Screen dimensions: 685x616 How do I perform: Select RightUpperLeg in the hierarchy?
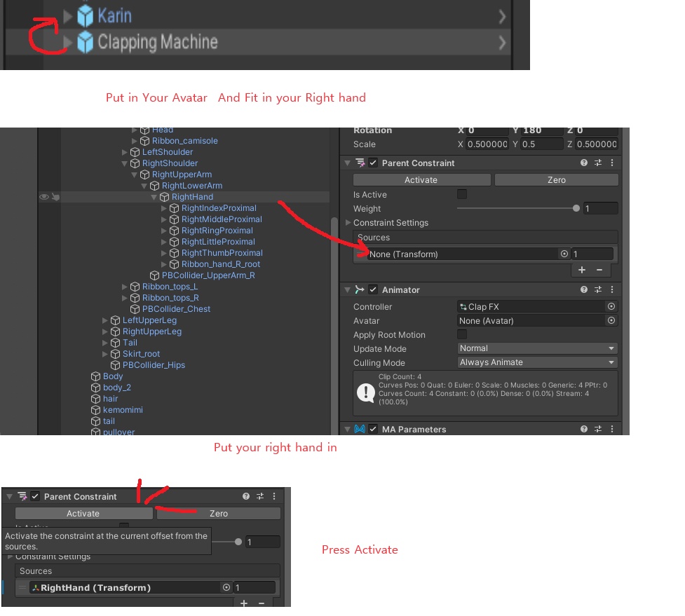(152, 331)
